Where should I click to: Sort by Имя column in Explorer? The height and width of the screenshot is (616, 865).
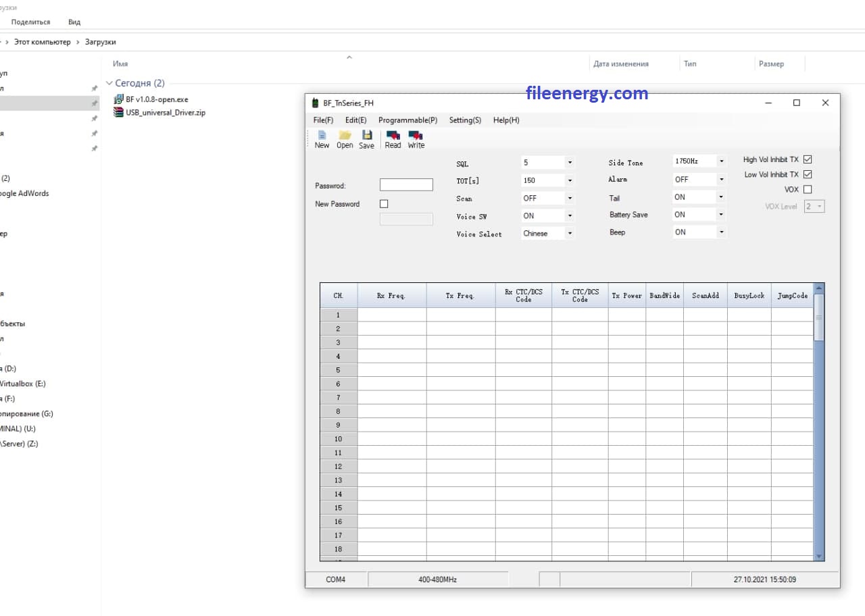[120, 63]
